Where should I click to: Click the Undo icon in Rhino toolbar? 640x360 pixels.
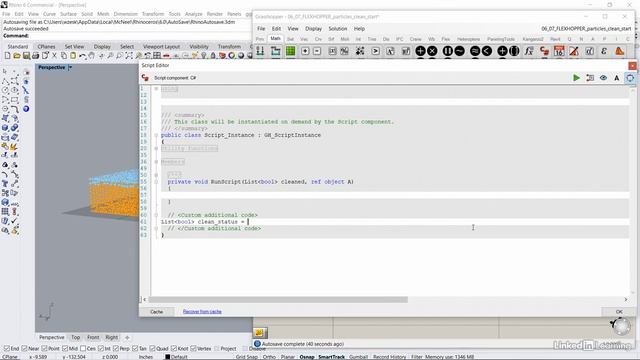point(82,56)
